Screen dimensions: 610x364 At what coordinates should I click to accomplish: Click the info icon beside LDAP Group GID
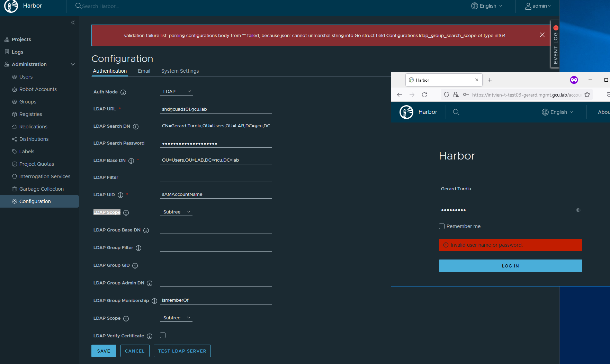point(135,266)
